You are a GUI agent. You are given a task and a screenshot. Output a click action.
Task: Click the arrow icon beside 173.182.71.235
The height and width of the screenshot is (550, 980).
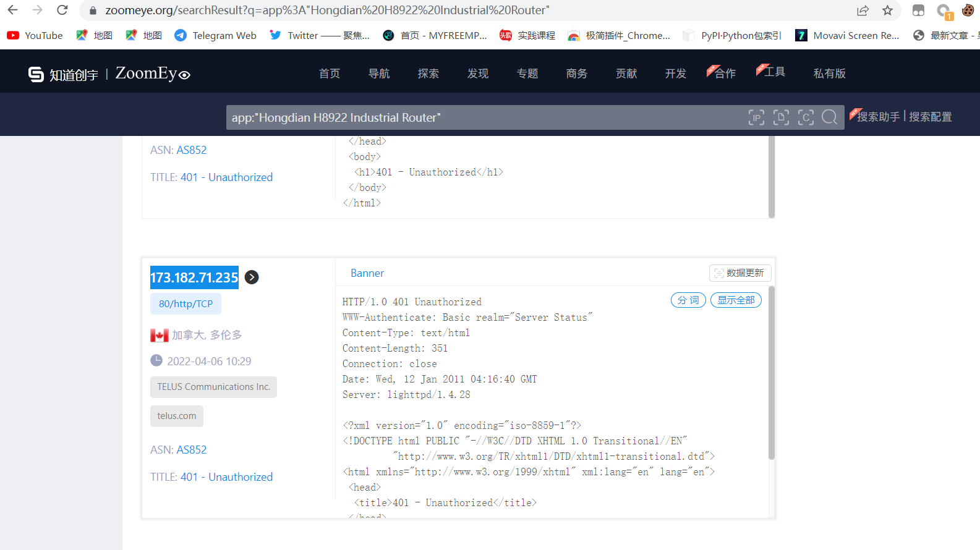click(x=252, y=277)
